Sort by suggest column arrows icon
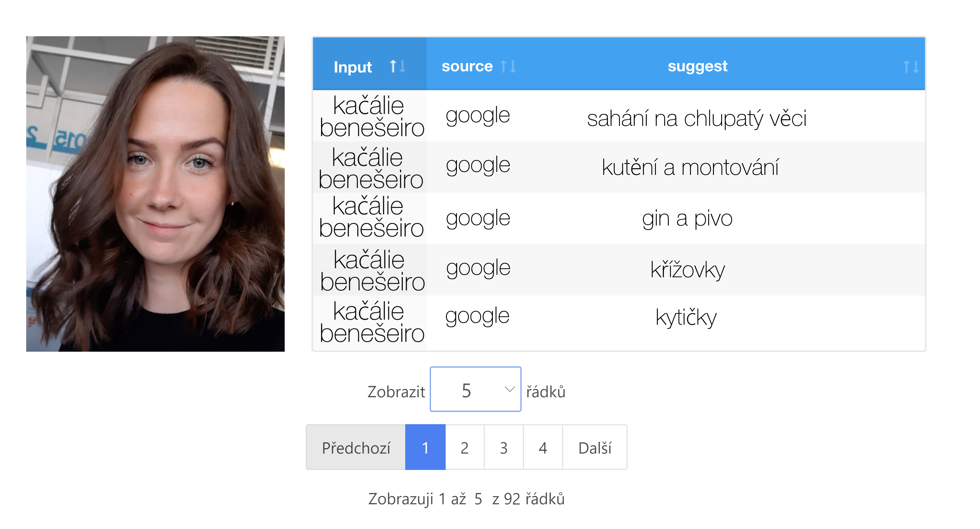980x529 pixels. [911, 67]
